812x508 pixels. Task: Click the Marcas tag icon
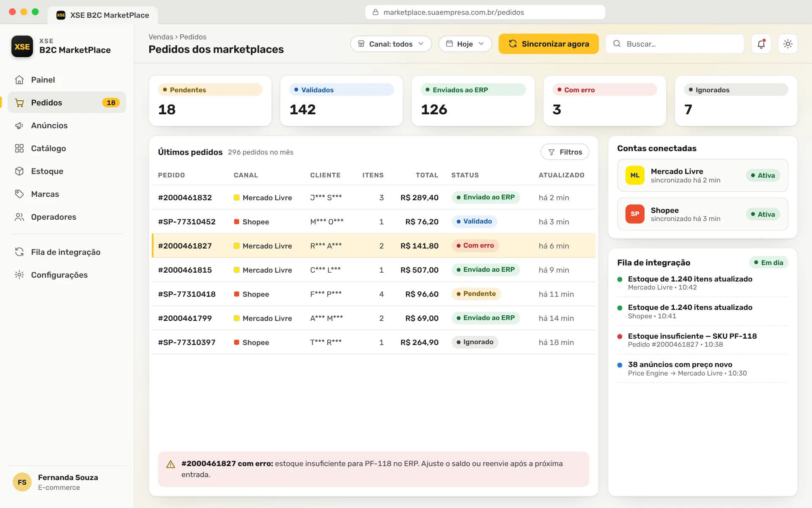(x=19, y=194)
